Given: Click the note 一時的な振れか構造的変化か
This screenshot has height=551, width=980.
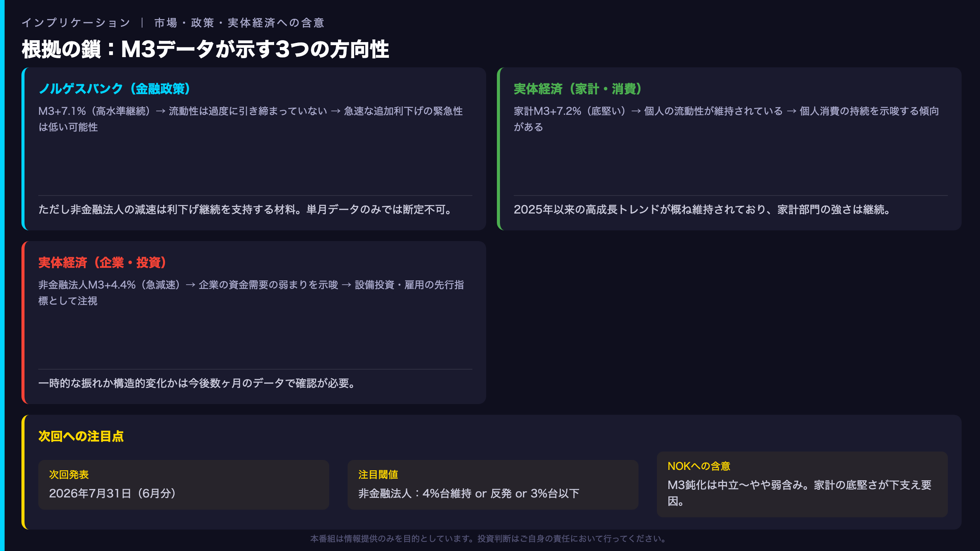Looking at the screenshot, I should (x=197, y=383).
